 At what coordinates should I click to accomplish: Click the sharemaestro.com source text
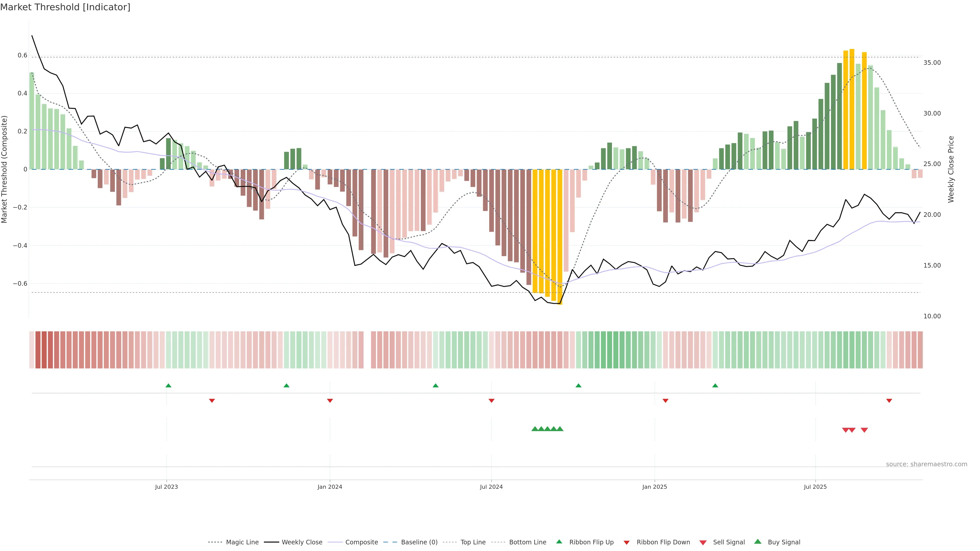[x=926, y=464]
